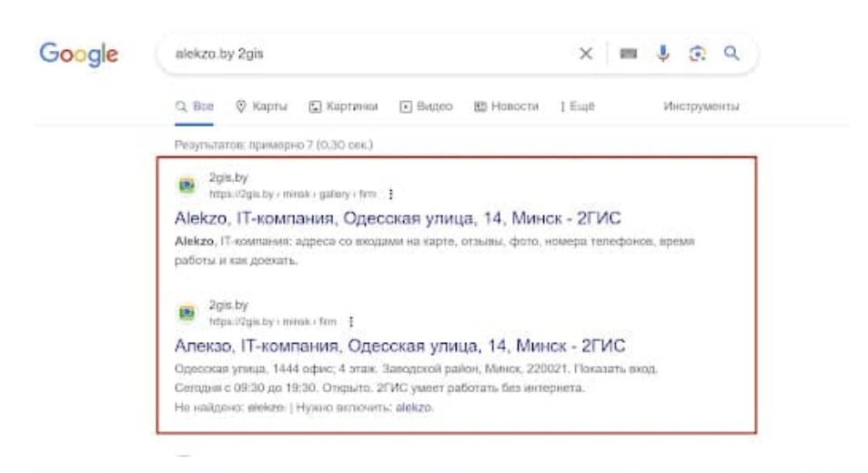Clear the search query with X icon
The height and width of the screenshot is (473, 868).
click(x=586, y=54)
